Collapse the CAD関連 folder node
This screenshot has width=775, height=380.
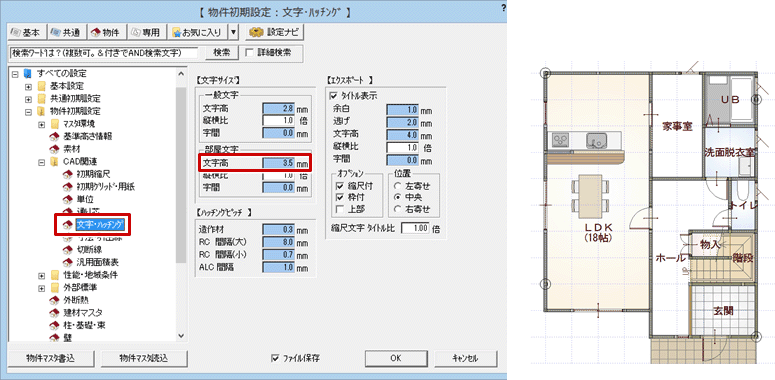(42, 161)
